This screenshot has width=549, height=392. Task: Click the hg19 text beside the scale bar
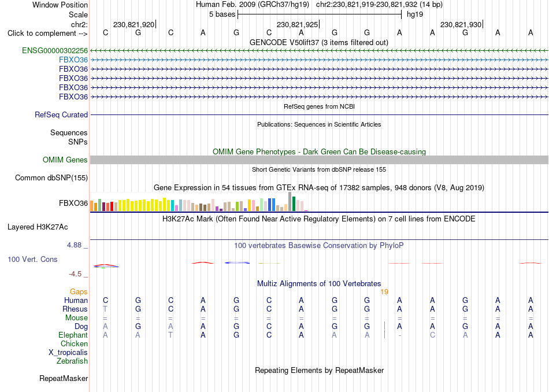click(415, 14)
